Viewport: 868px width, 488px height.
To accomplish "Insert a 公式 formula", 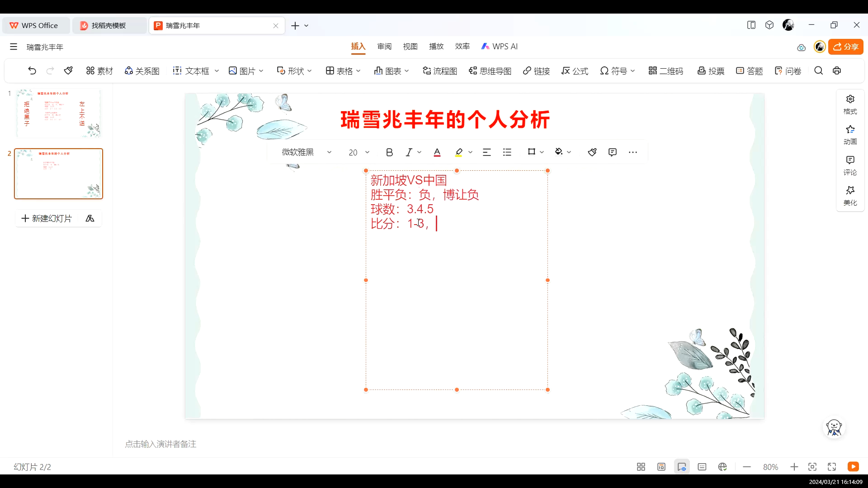I will click(575, 71).
